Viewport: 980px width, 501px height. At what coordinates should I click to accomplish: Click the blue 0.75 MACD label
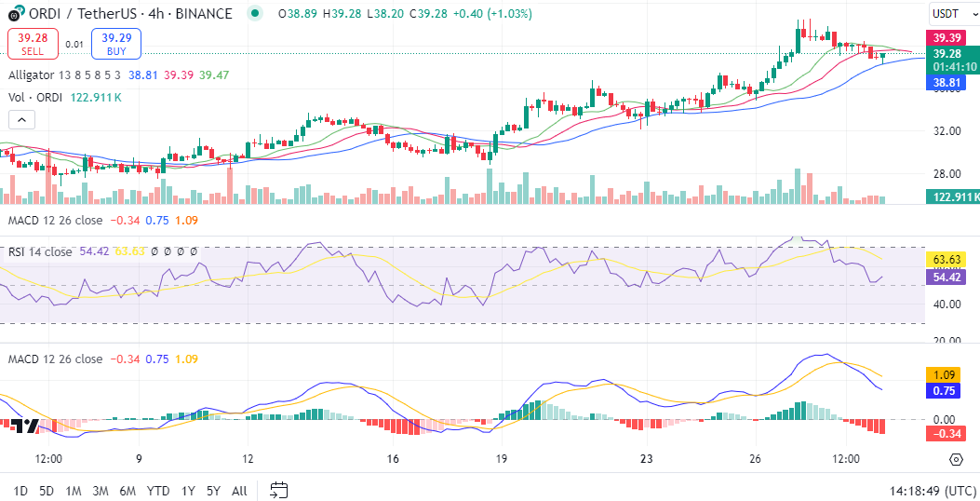(944, 391)
